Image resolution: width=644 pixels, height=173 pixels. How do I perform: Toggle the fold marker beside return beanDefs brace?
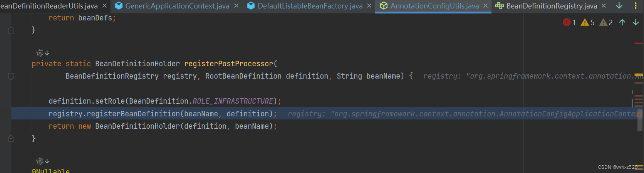(x=11, y=30)
